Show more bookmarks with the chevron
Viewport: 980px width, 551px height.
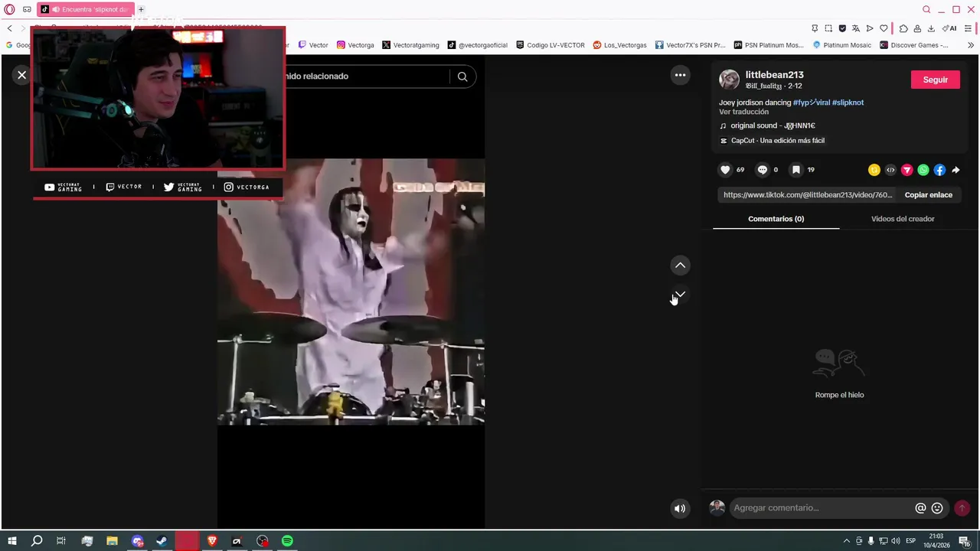[971, 45]
